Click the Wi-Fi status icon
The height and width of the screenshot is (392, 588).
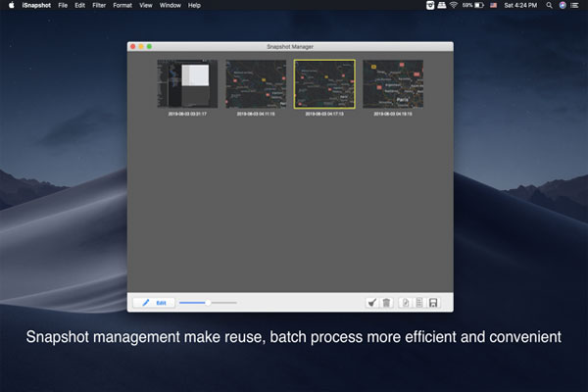[454, 5]
